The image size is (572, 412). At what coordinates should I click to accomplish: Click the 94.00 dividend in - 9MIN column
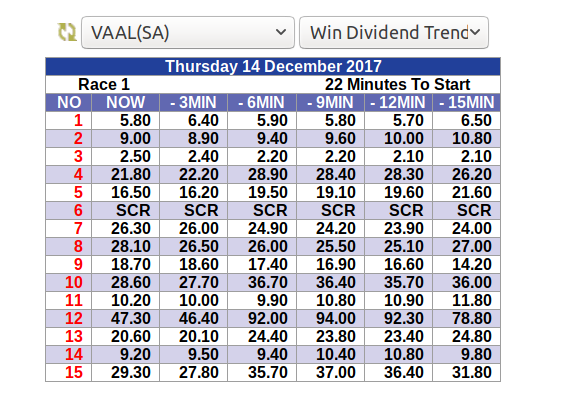[x=336, y=318]
